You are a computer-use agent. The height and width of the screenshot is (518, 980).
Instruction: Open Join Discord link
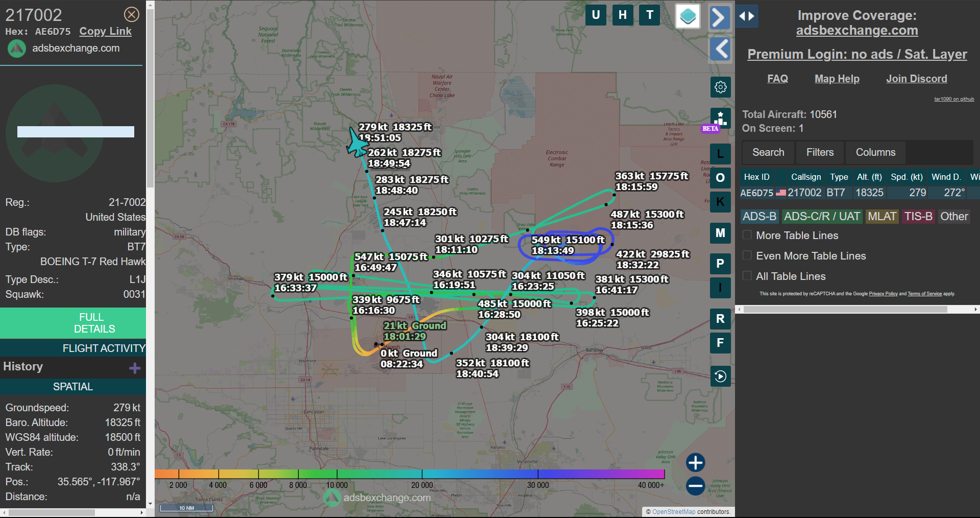tap(917, 79)
